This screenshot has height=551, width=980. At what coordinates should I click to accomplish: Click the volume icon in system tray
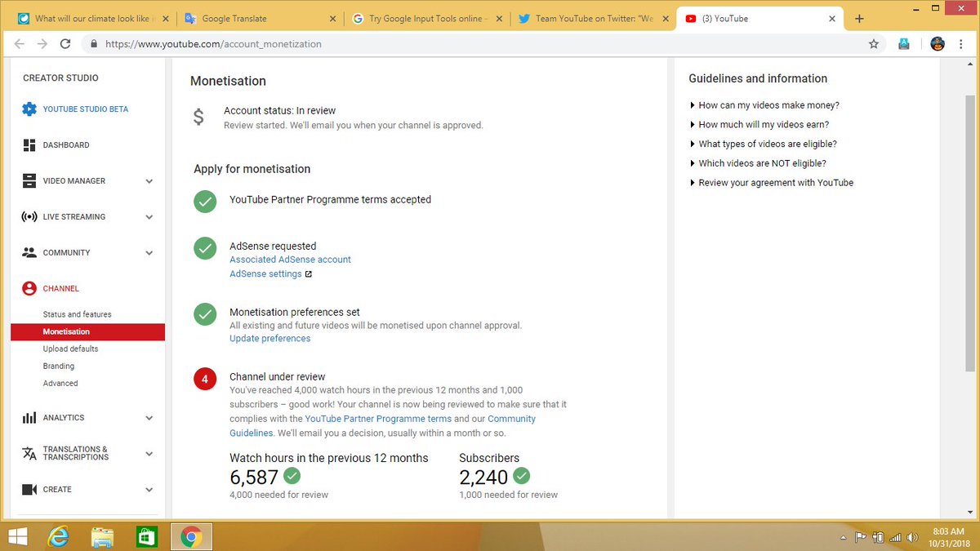click(912, 538)
